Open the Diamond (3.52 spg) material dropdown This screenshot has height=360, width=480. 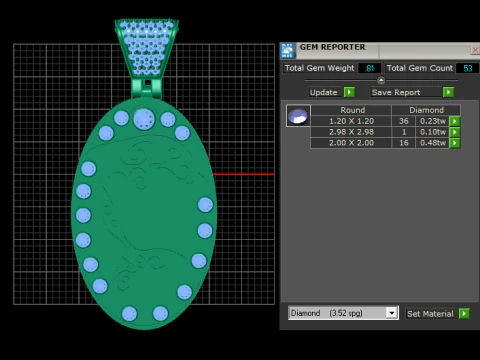[392, 313]
